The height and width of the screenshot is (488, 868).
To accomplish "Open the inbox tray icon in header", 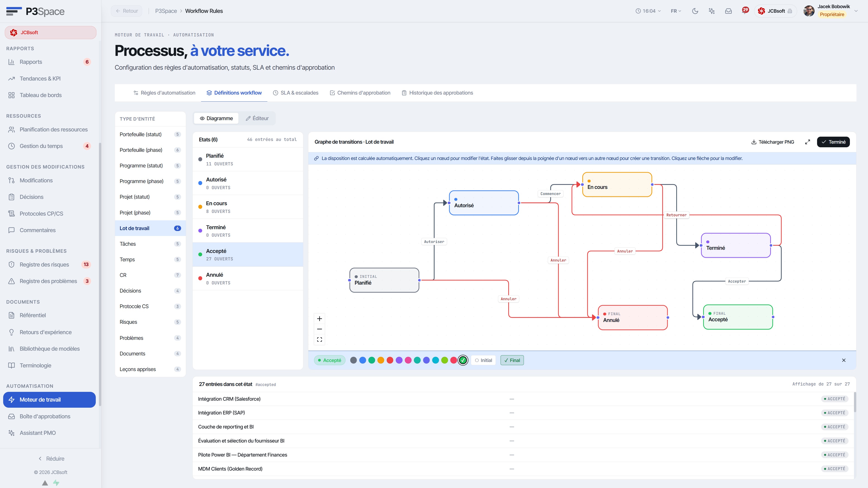I will tap(728, 11).
